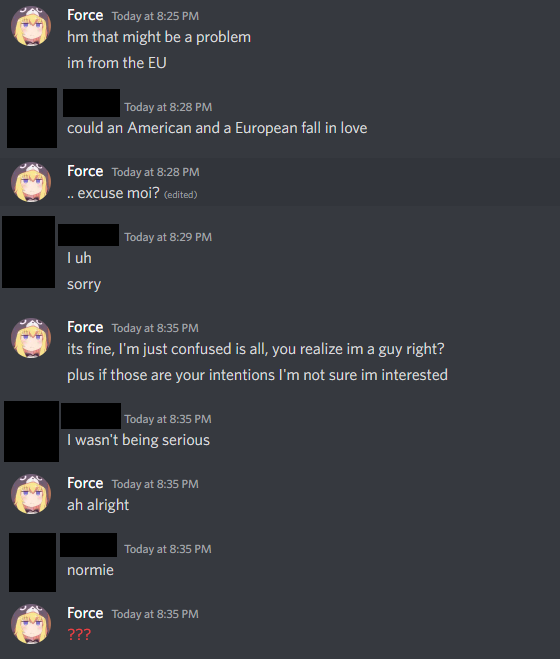Click the Force username above '???'

pyautogui.click(x=85, y=613)
